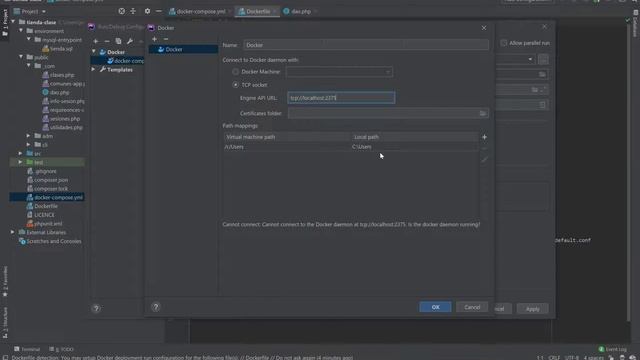The height and width of the screenshot is (360, 640).
Task: Click the tool windows toggle in the status bar corner
Action: [x=5, y=358]
